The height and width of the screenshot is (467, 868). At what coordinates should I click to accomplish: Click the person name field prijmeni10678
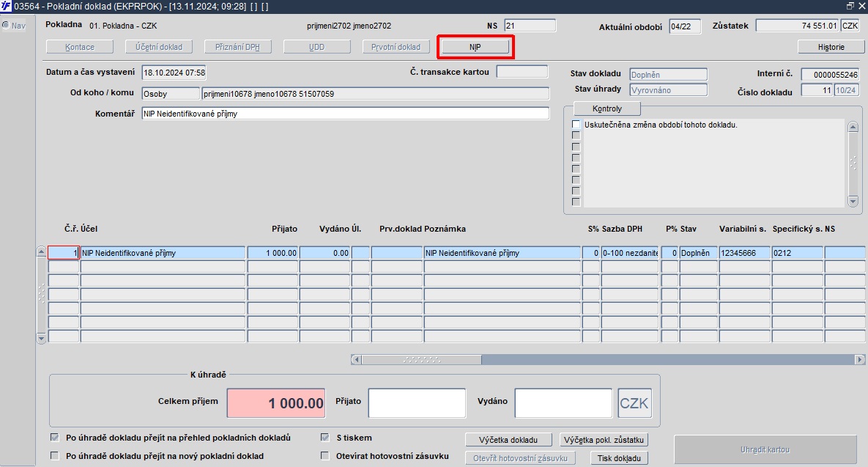tap(375, 94)
